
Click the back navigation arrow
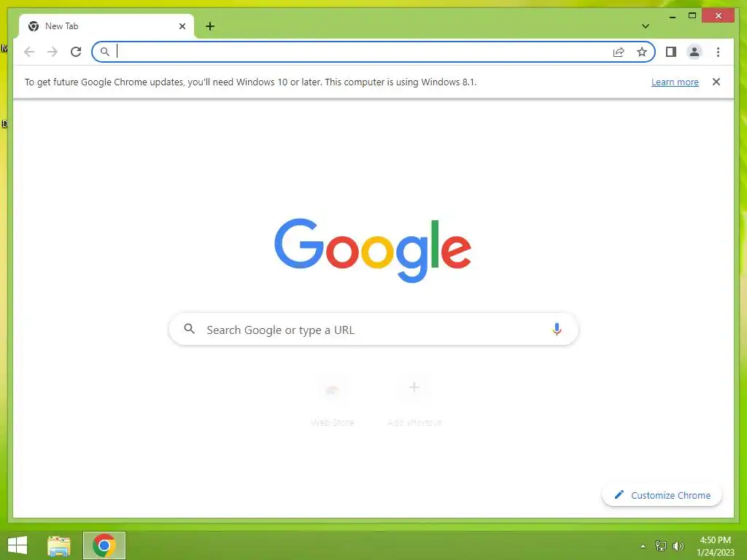[29, 52]
